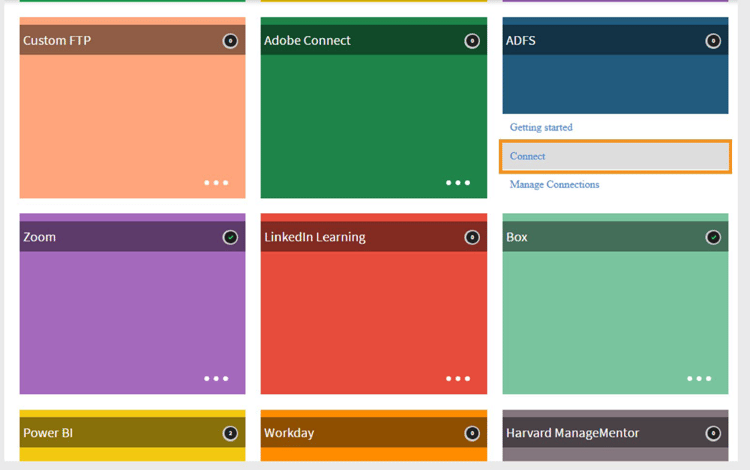
Task: Click the Box connected checkmark icon
Action: coord(713,237)
